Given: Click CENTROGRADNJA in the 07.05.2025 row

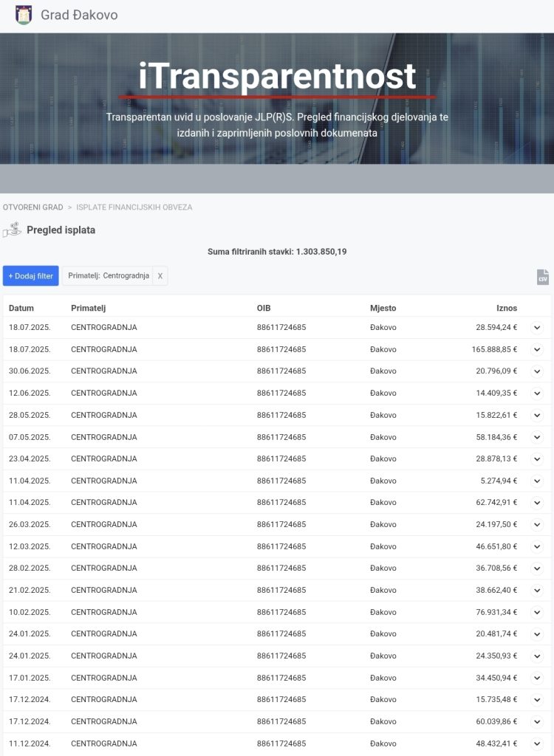Looking at the screenshot, I should pyautogui.click(x=103, y=437).
